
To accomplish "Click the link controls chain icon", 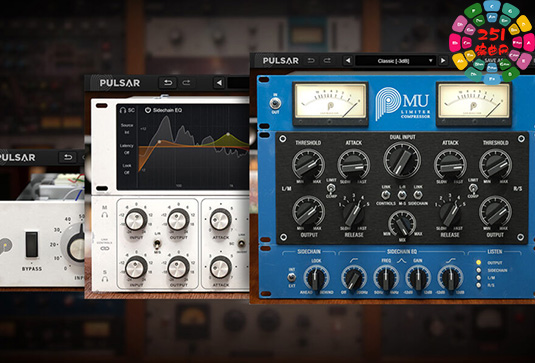I will [105, 249].
